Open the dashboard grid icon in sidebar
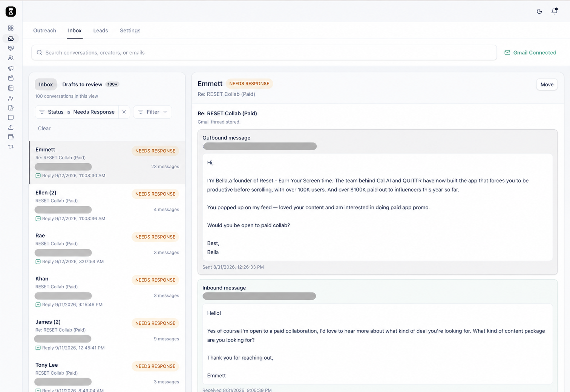The height and width of the screenshot is (392, 570). pyautogui.click(x=11, y=28)
